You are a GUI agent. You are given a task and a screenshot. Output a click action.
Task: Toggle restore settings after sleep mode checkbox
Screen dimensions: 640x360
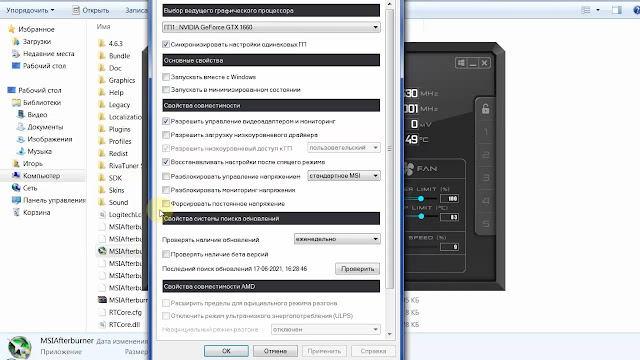click(166, 162)
